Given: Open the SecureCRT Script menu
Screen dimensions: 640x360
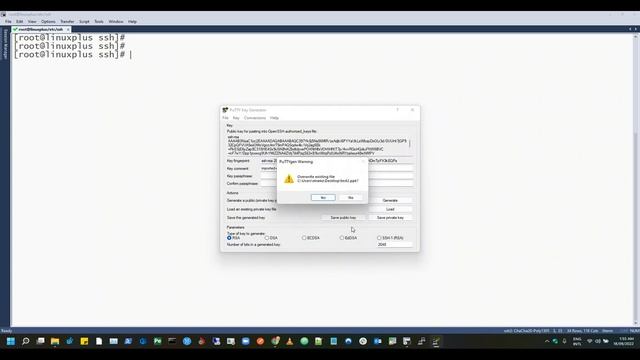Looking at the screenshot, I should coord(84,22).
